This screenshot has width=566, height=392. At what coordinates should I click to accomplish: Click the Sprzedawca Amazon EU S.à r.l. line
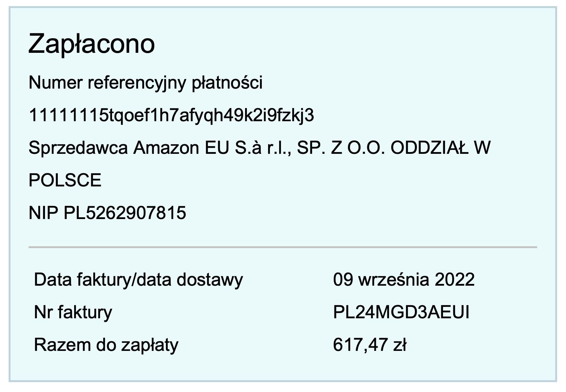click(x=260, y=148)
